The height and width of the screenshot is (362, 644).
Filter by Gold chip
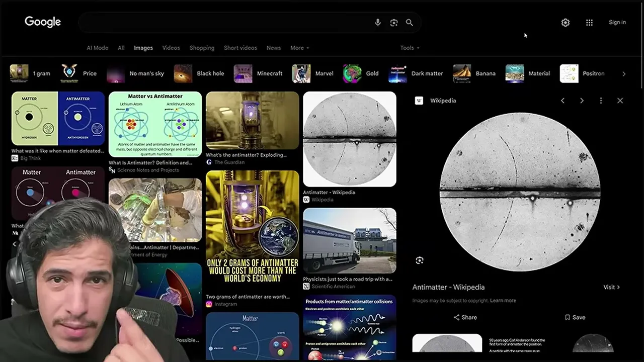click(x=361, y=73)
